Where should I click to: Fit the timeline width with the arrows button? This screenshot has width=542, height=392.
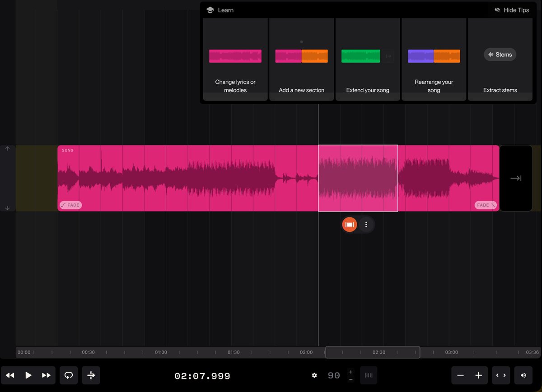click(501, 375)
